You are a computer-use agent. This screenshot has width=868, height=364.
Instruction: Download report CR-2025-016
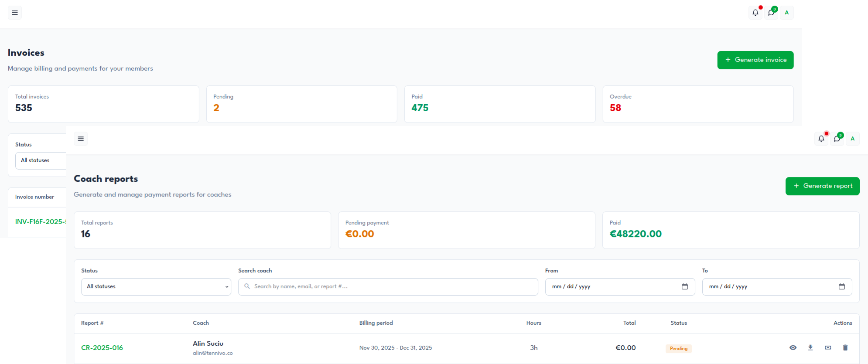pyautogui.click(x=810, y=347)
